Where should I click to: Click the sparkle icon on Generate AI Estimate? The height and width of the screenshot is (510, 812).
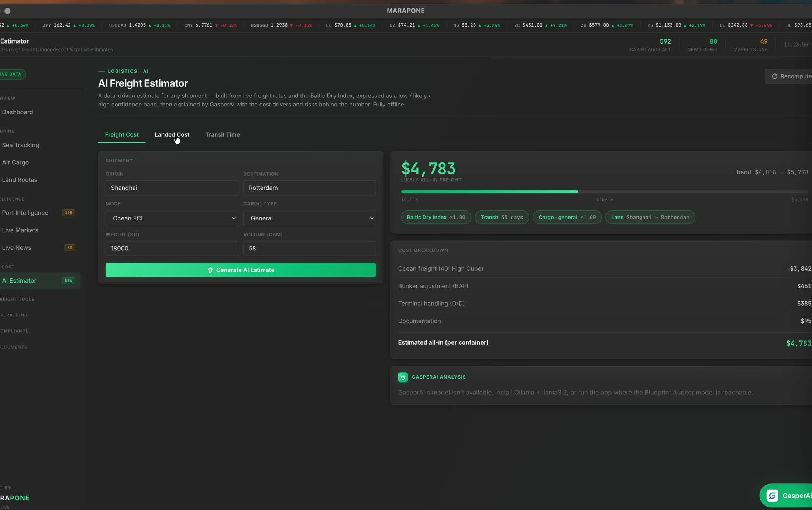(x=210, y=270)
